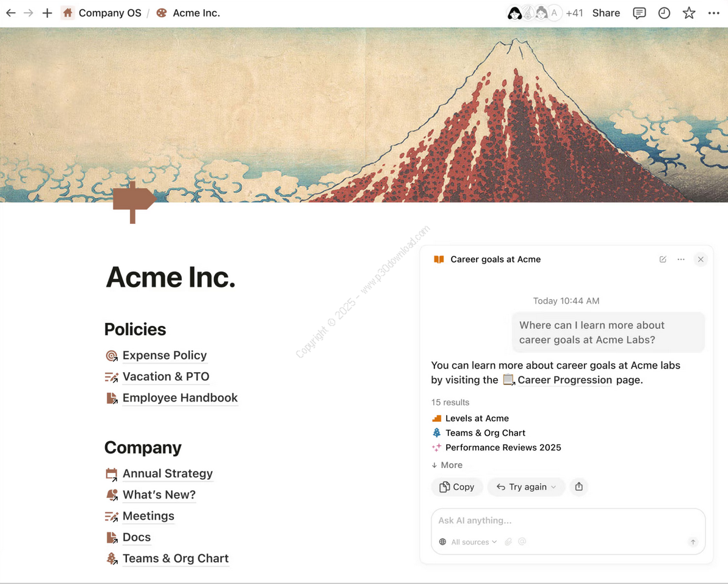Click the Meetings list icon
The width and height of the screenshot is (728, 584).
pyautogui.click(x=112, y=516)
